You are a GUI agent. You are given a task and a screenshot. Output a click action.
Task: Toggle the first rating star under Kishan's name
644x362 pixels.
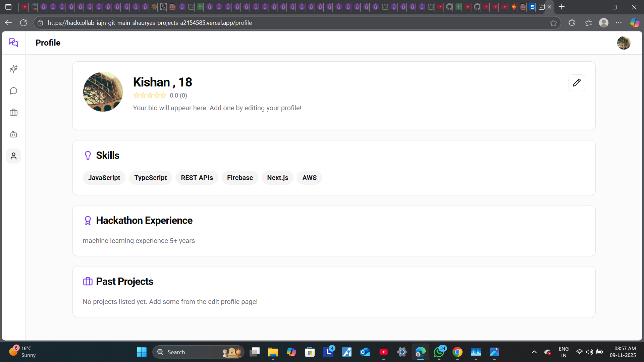tap(137, 95)
